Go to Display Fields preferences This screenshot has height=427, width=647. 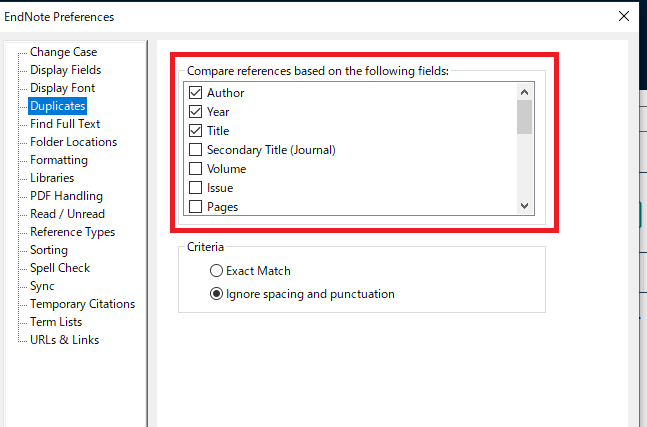(x=65, y=70)
